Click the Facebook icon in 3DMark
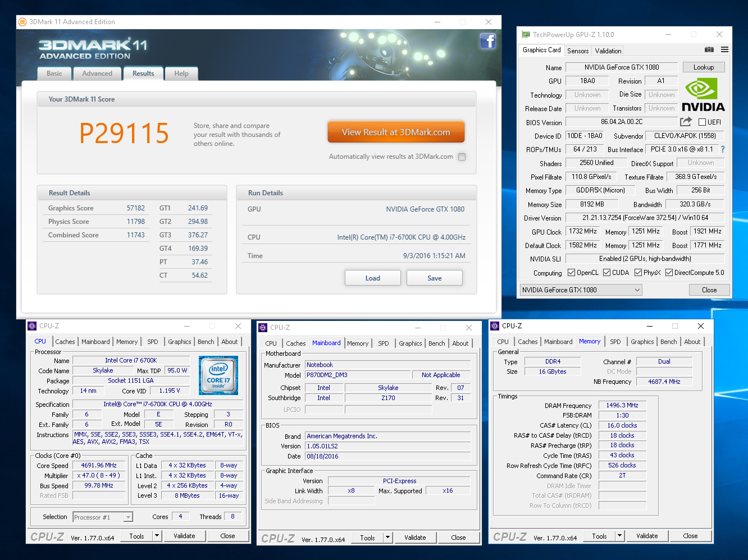 click(x=487, y=41)
